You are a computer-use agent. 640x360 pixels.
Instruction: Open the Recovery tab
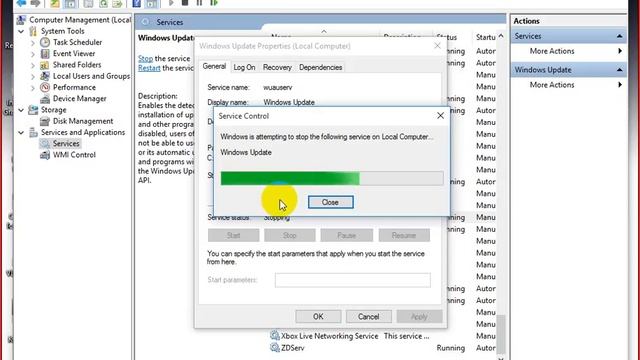(x=277, y=67)
